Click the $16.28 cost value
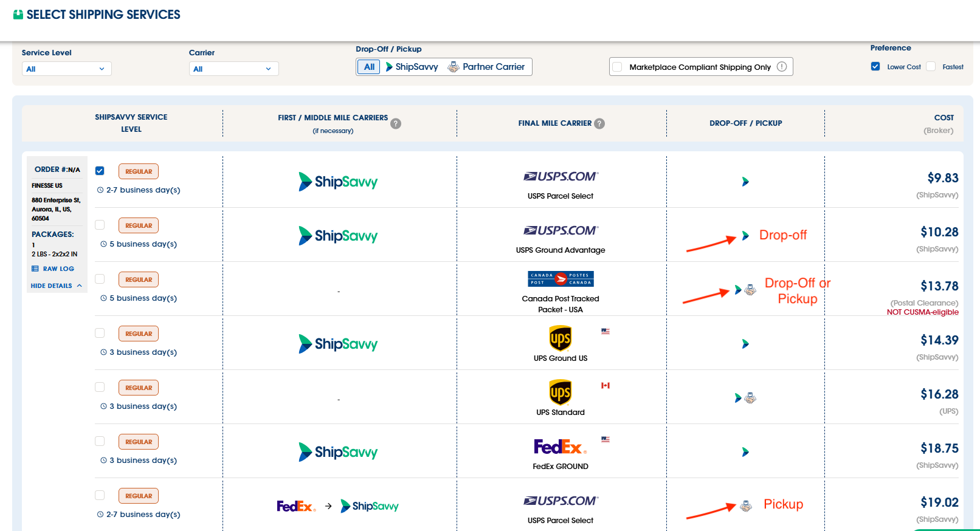 pyautogui.click(x=939, y=394)
